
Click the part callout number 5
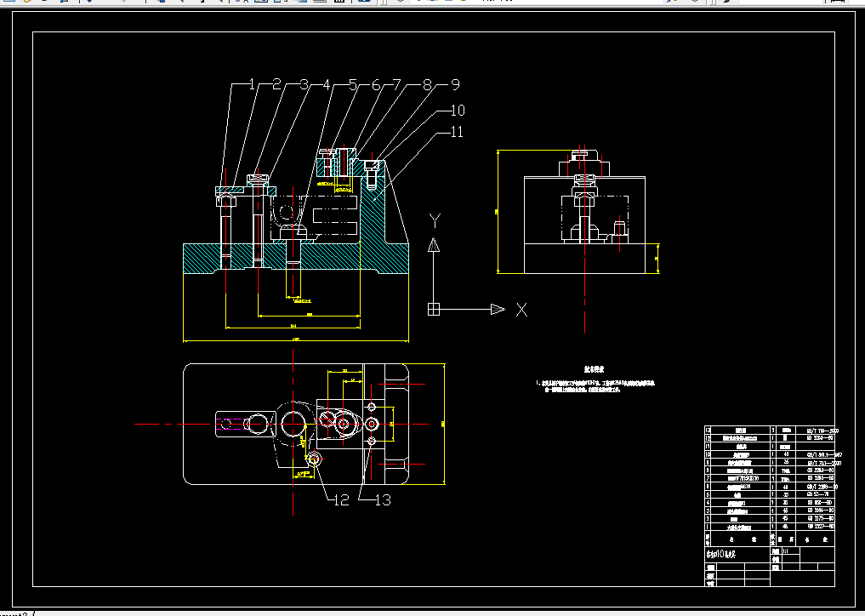[x=353, y=85]
